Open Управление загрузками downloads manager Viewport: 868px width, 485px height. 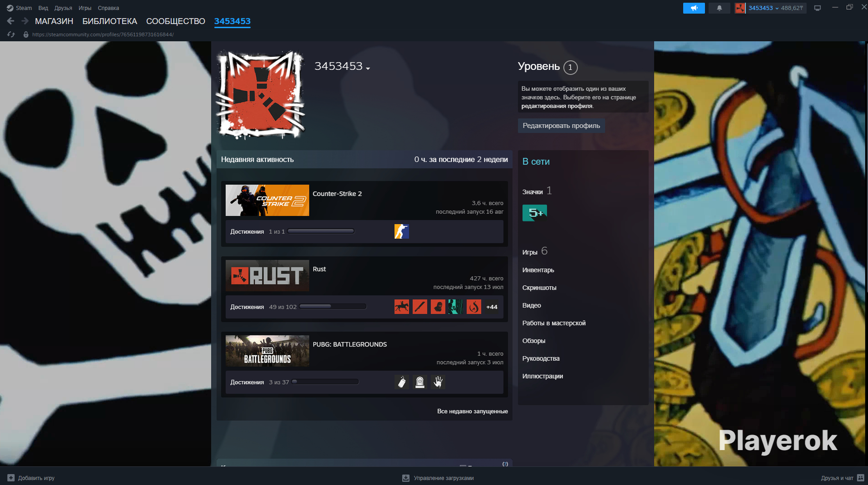point(443,478)
